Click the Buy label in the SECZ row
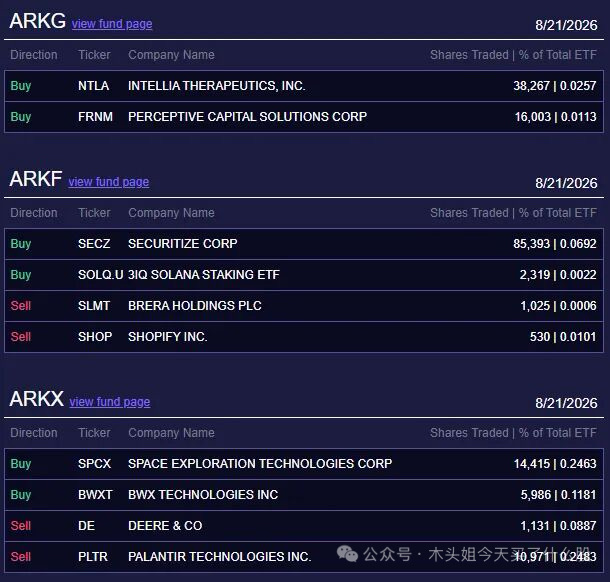Viewport: 610px width, 582px height. point(21,244)
